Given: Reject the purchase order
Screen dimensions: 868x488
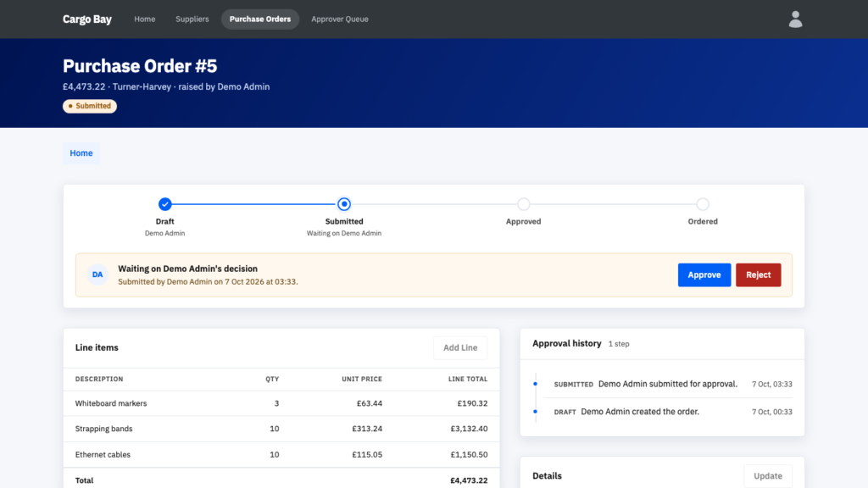Looking at the screenshot, I should pyautogui.click(x=758, y=275).
